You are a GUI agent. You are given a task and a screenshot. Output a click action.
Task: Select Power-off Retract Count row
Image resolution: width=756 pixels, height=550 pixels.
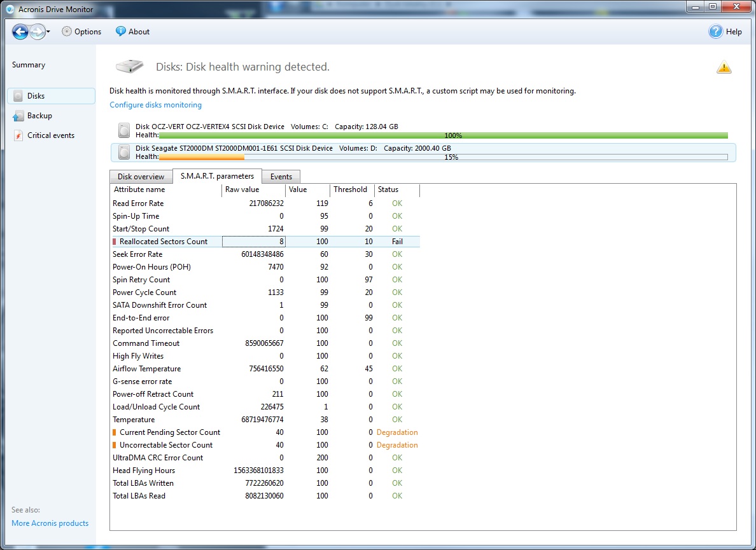[265, 394]
